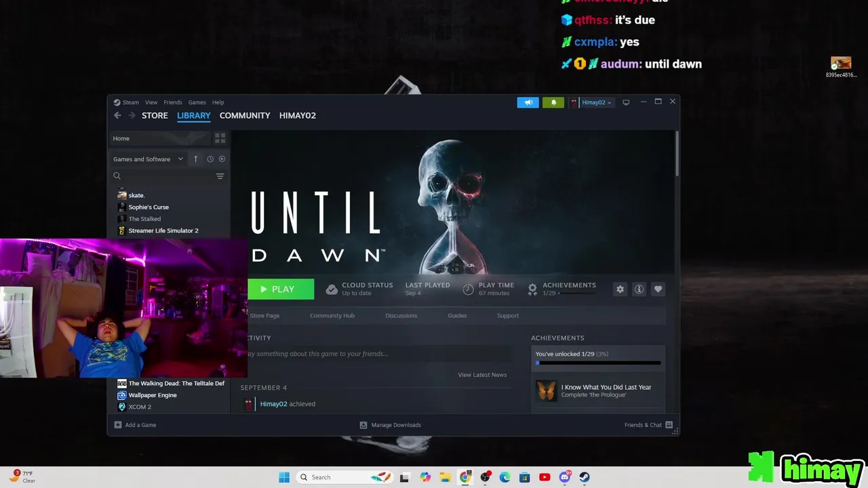Click the Cloud Status cloud icon
The width and height of the screenshot is (868, 488).
pos(332,289)
